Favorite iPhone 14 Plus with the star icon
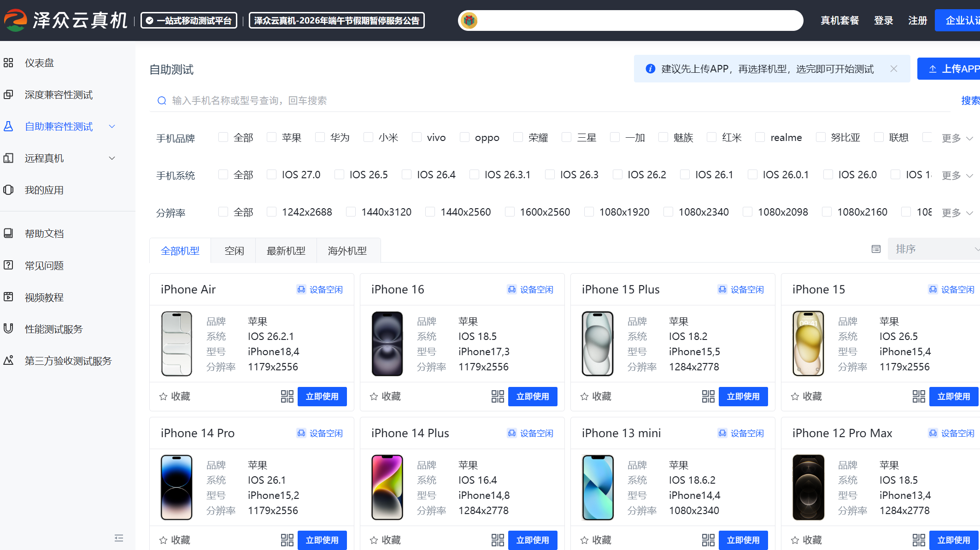 point(374,540)
